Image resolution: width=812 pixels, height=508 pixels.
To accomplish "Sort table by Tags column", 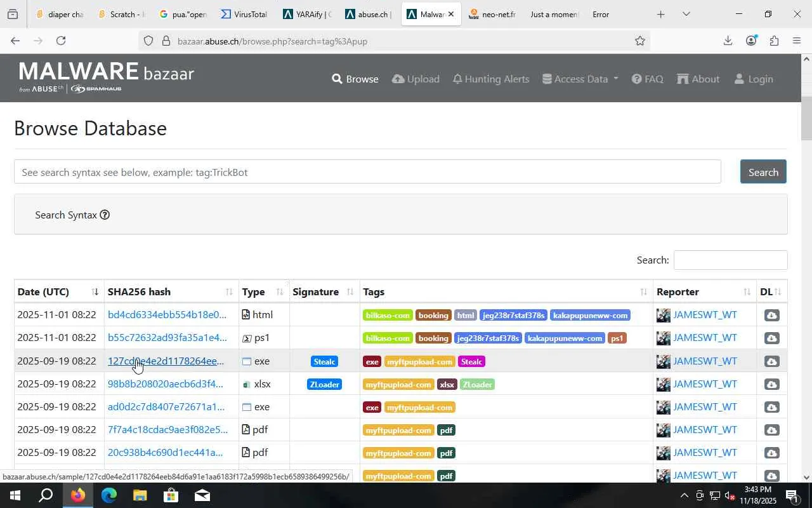I will (x=506, y=291).
